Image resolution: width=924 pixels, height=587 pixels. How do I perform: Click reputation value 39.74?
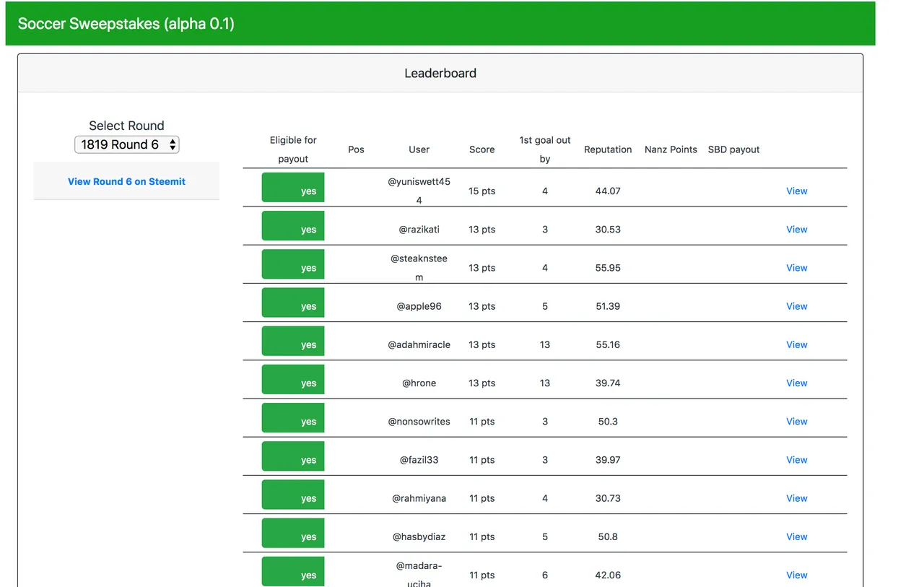pyautogui.click(x=608, y=383)
